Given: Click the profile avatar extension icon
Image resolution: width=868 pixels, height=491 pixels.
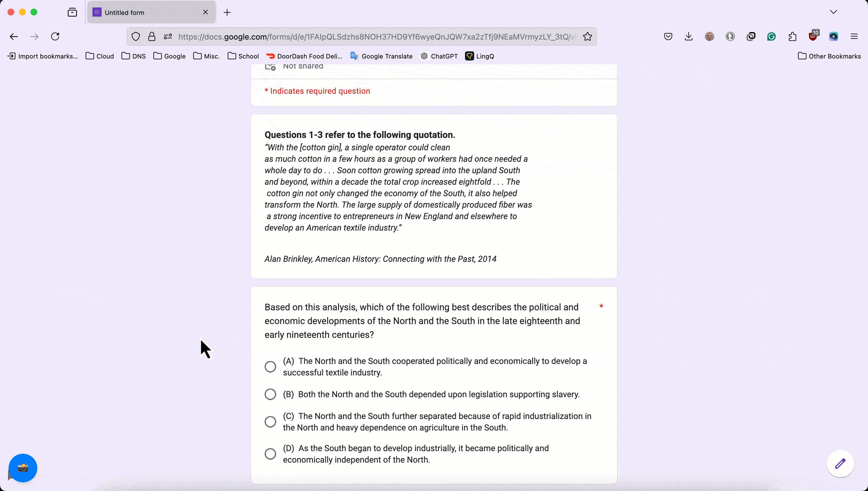Looking at the screenshot, I should (709, 36).
